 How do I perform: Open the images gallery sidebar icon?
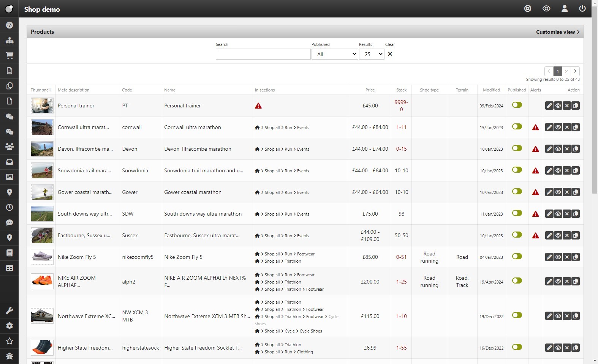click(x=9, y=177)
